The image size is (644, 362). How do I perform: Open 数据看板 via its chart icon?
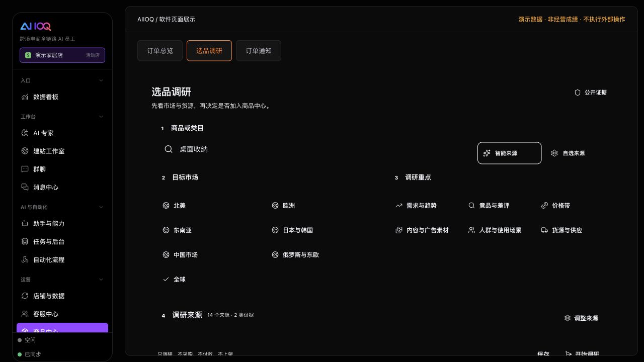pos(25,97)
